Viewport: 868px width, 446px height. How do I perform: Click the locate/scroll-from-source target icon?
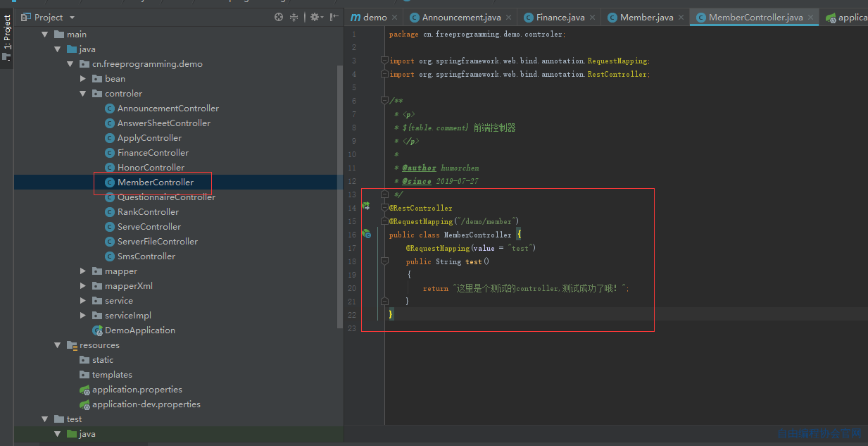click(x=279, y=17)
